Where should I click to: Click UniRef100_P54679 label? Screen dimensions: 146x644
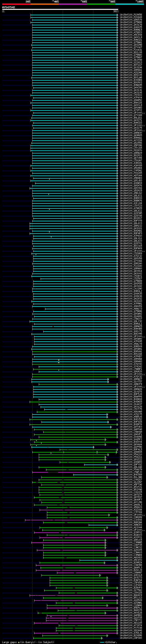131,470
